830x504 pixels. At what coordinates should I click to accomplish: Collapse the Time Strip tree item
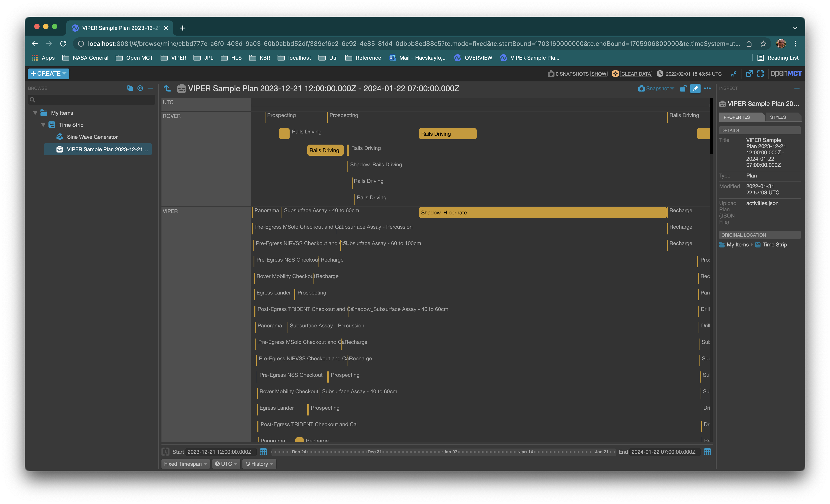click(x=43, y=124)
